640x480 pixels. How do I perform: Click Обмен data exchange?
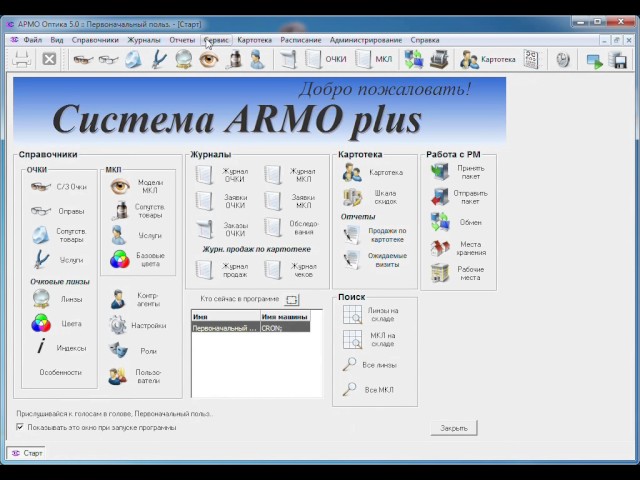[x=456, y=222]
